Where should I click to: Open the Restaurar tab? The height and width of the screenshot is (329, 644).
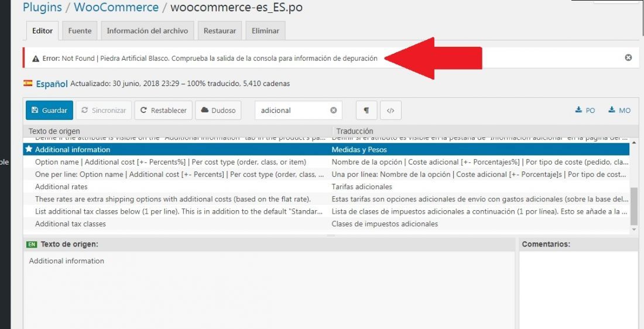coord(220,31)
